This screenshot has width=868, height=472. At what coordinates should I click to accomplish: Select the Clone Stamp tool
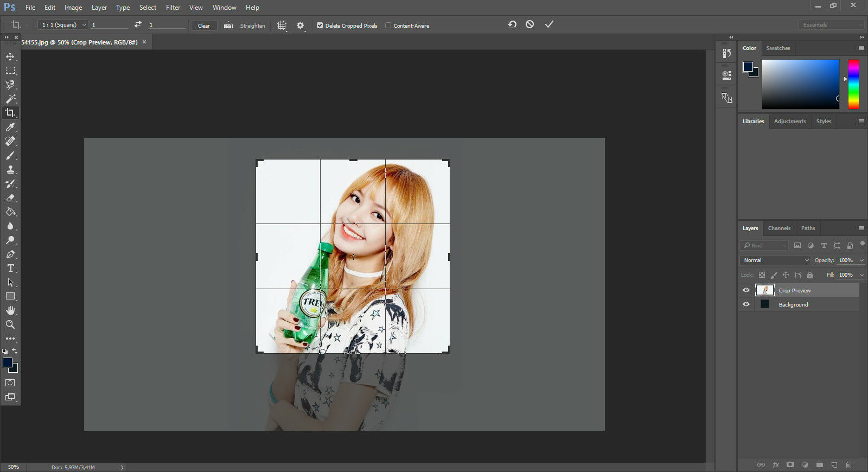point(10,169)
